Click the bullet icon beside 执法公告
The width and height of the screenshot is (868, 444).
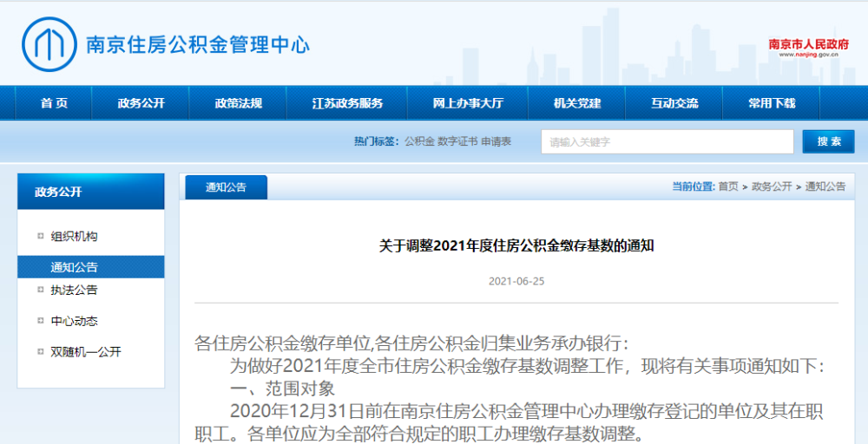[41, 289]
